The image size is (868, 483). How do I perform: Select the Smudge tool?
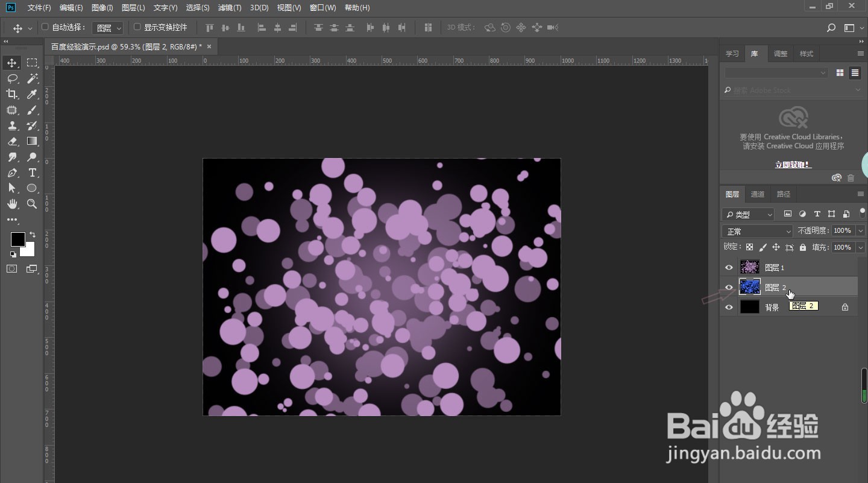pyautogui.click(x=12, y=157)
